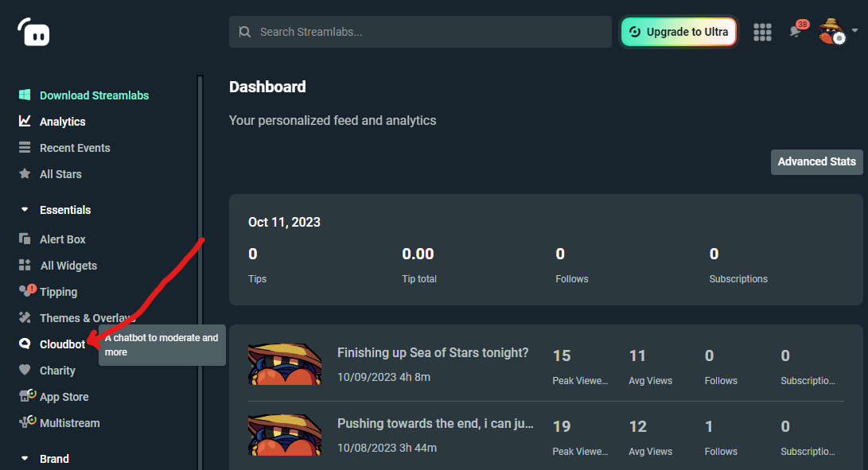Click the Alert Box icon
This screenshot has height=470, width=868.
(25, 239)
